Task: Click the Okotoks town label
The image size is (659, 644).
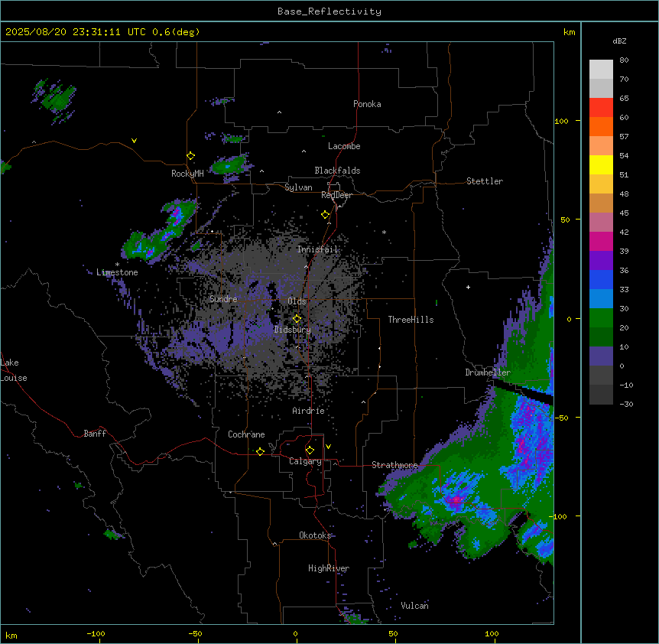Action: pyautogui.click(x=315, y=535)
